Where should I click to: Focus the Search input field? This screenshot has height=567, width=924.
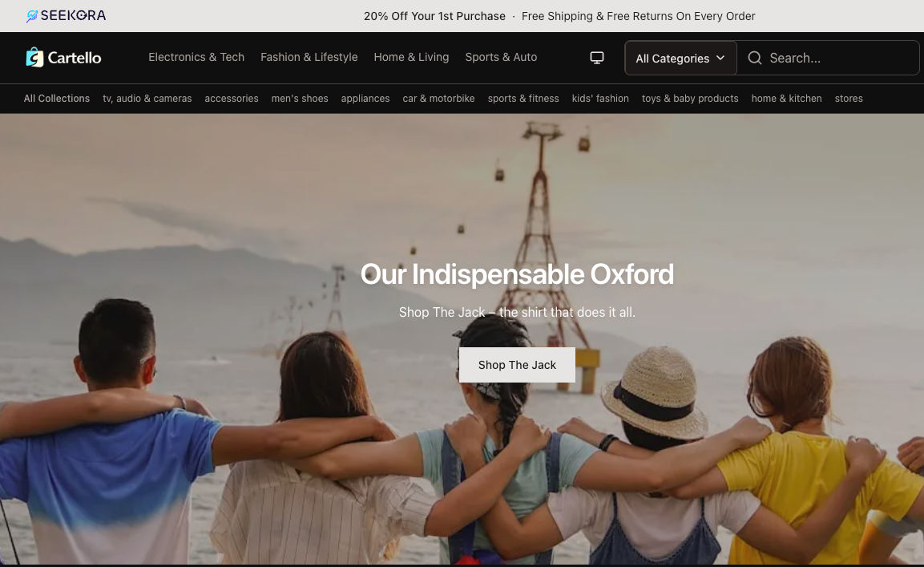828,58
